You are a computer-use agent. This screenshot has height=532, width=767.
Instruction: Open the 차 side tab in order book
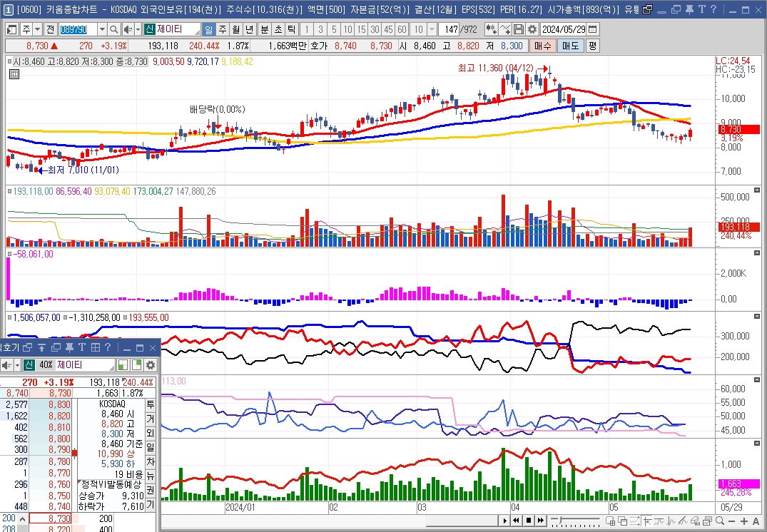pos(150,461)
